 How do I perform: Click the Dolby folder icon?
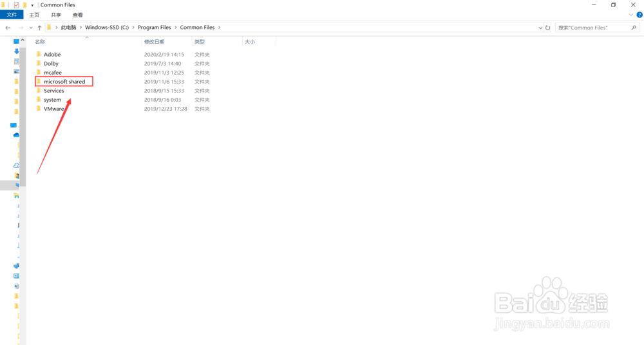39,63
